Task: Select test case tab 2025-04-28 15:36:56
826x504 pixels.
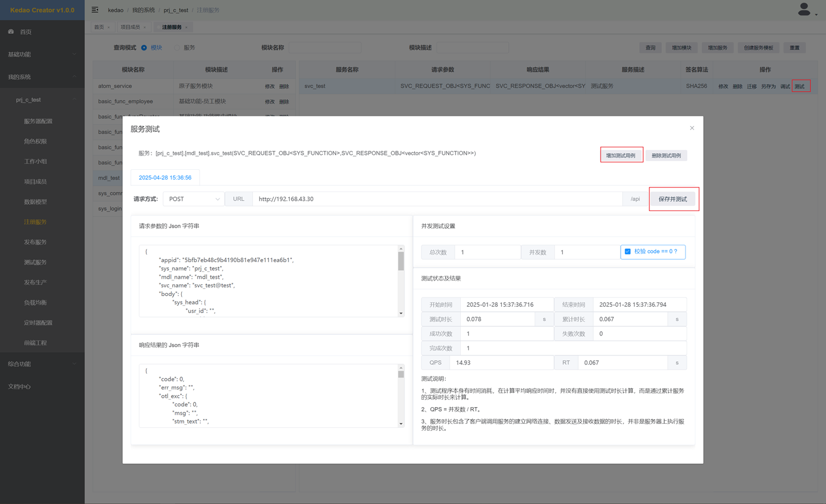Action: [165, 178]
